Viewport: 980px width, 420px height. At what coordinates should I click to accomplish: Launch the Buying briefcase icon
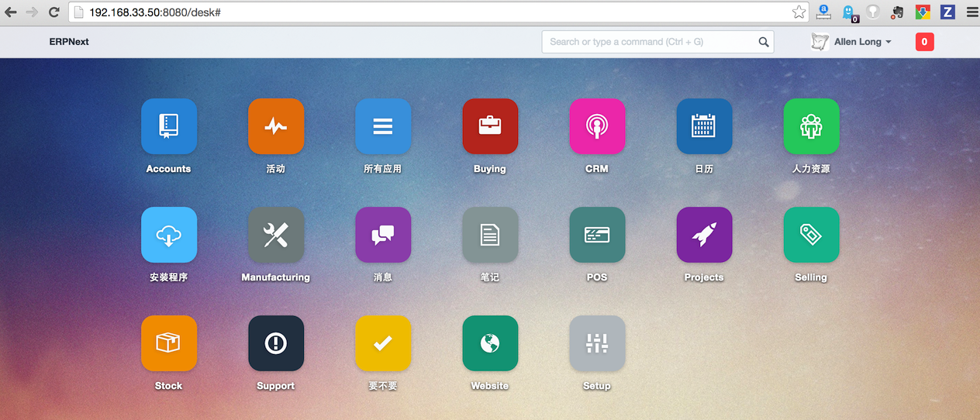click(x=490, y=126)
